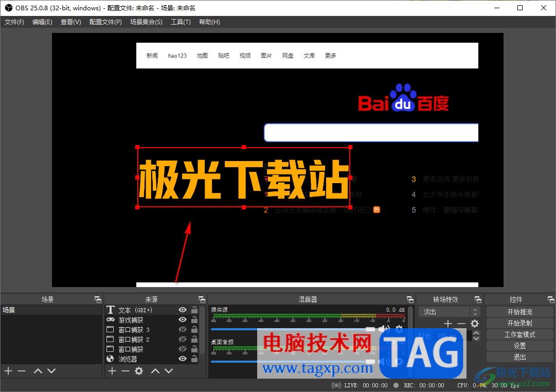Open 设置 from the controls panel
The height and width of the screenshot is (392, 556).
519,346
